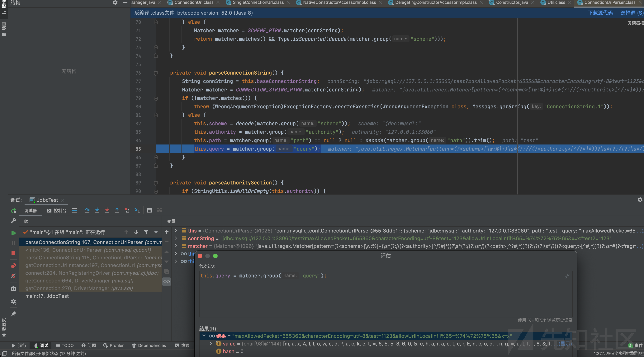
Task: Click Run to Cursor button
Action: coord(137,210)
